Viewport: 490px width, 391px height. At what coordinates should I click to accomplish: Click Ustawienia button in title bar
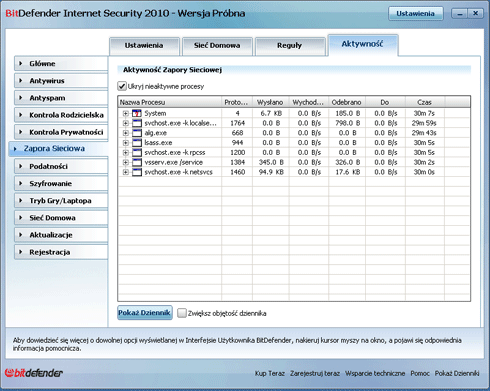click(x=416, y=14)
